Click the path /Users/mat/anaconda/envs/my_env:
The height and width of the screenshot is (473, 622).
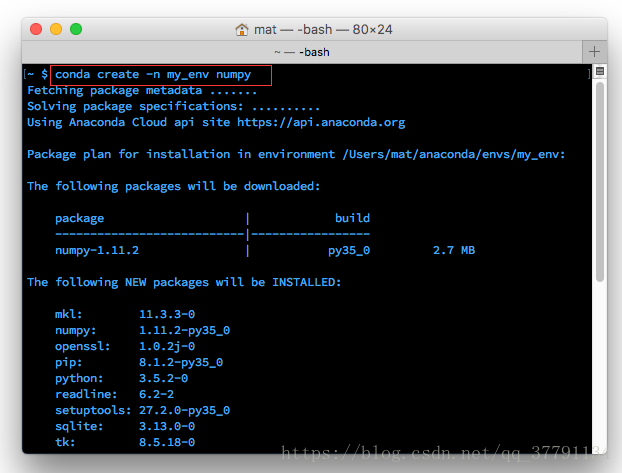454,154
